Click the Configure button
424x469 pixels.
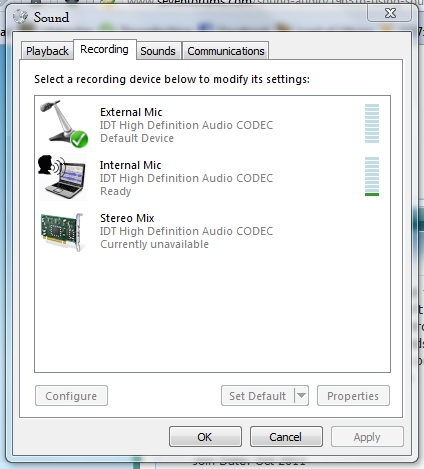(x=71, y=396)
